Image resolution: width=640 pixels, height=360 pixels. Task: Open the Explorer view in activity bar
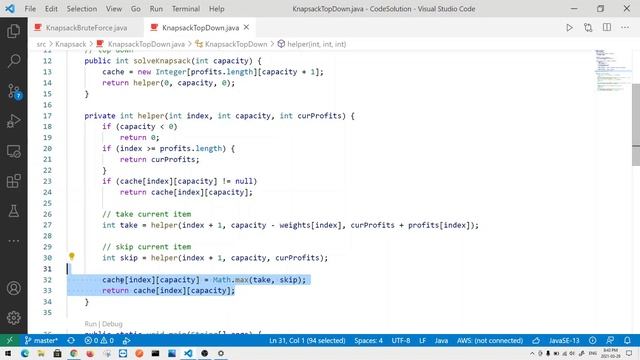pos(13,31)
